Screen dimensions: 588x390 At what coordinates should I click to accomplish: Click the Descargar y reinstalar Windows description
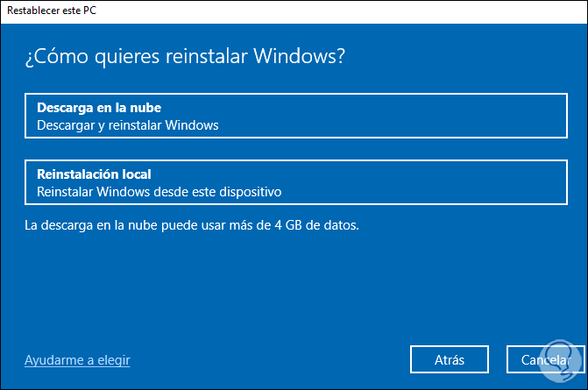[127, 125]
